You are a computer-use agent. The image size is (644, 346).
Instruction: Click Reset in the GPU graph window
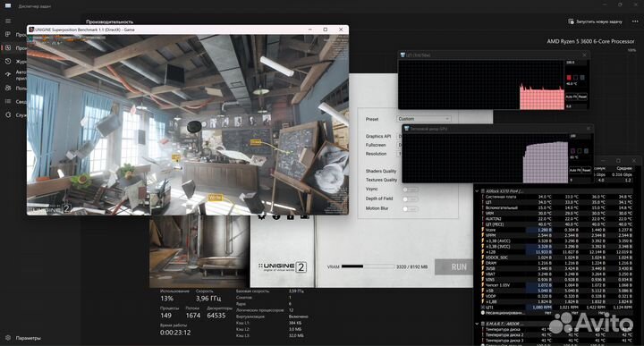coord(586,170)
